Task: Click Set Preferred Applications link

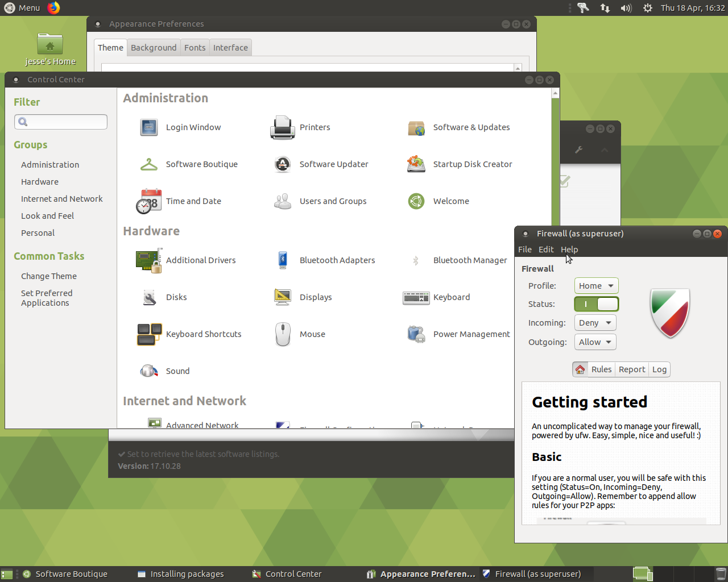Action: (x=47, y=298)
